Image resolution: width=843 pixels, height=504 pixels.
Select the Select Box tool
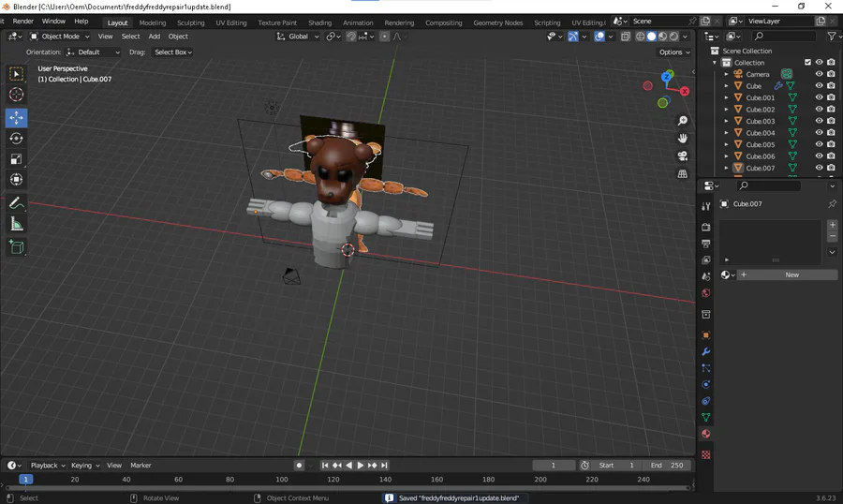(x=16, y=74)
